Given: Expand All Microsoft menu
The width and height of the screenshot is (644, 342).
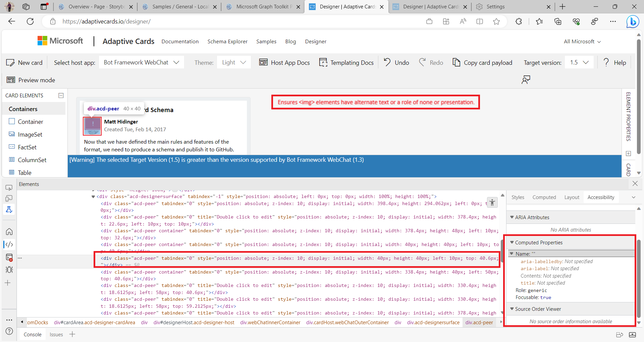Looking at the screenshot, I should (582, 42).
